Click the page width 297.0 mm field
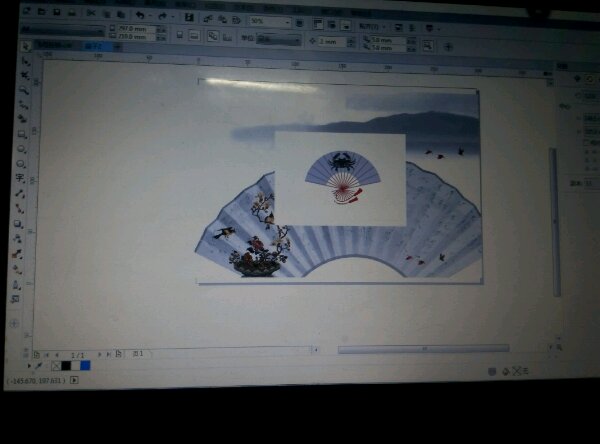Image resolution: width=600 pixels, height=444 pixels. click(137, 29)
